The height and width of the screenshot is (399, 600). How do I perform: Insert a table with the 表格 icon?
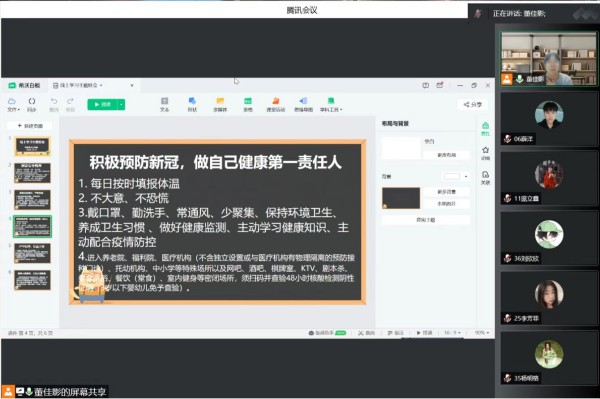pyautogui.click(x=248, y=101)
